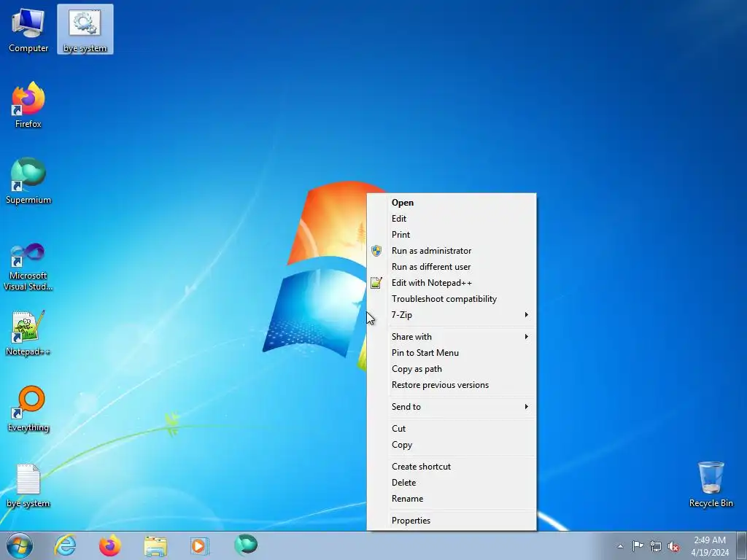Open the muted volume tray icon
This screenshot has width=747, height=560.
(x=673, y=546)
